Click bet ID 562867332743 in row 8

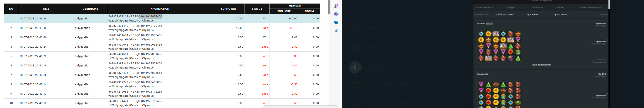pos(118,82)
